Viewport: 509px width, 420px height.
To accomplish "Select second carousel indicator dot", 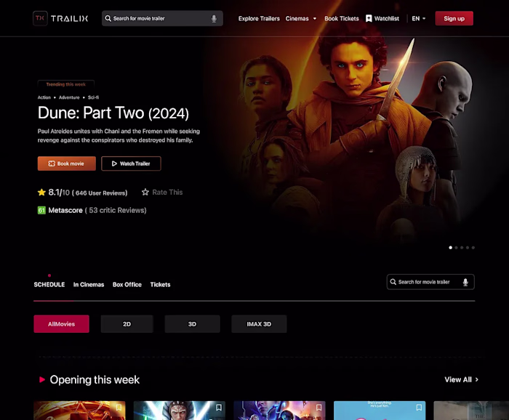I will point(456,248).
